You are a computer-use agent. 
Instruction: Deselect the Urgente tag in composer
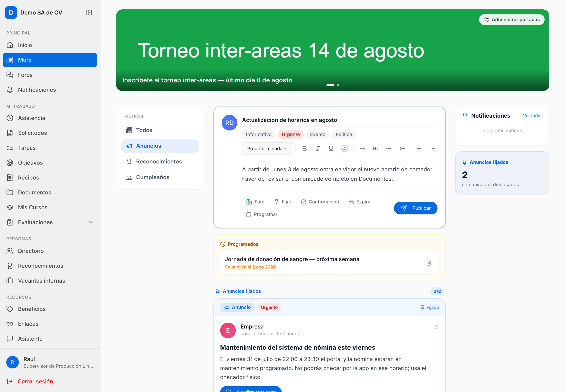pos(291,134)
